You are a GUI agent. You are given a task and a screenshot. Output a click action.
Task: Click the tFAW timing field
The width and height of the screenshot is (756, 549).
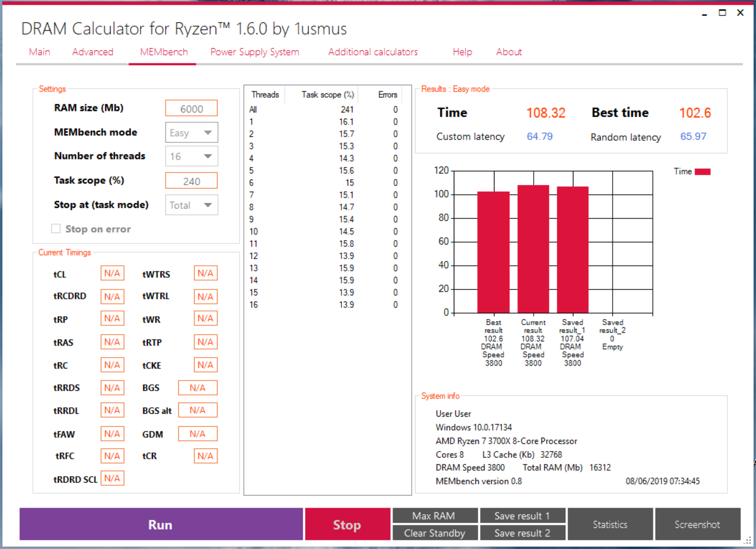click(112, 434)
